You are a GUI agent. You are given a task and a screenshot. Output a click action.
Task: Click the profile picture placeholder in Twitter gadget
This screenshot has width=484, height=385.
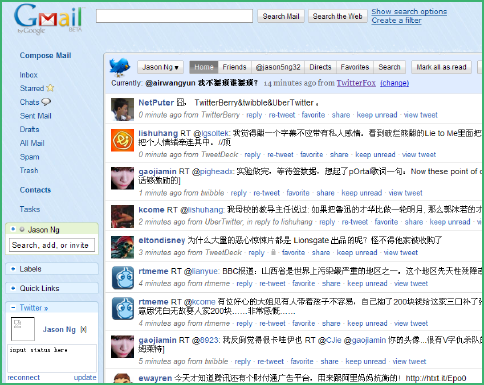[23, 329]
